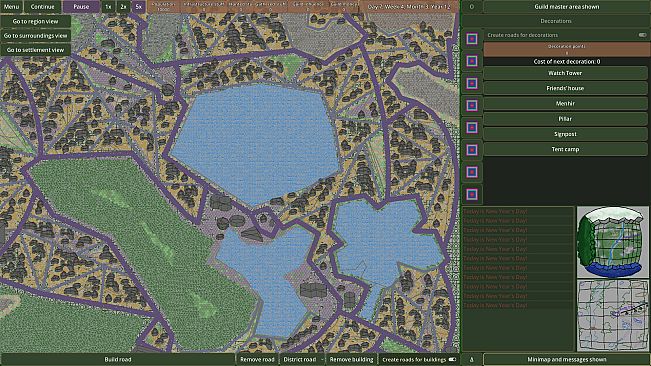Open the Menu
This screenshot has height=366, width=651.
11,7
